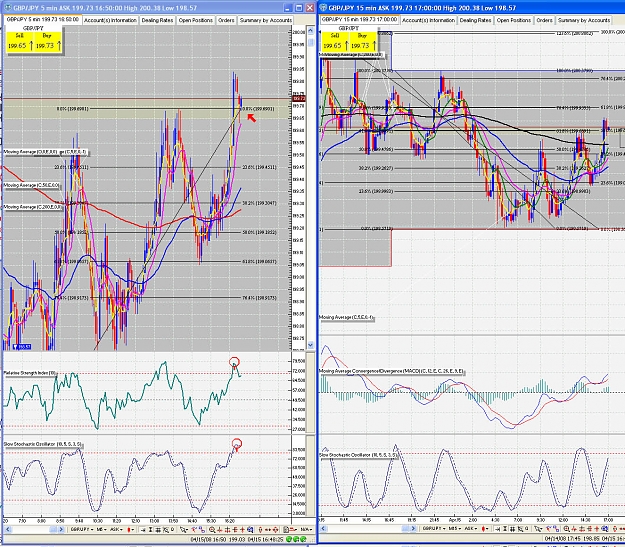Switch to Dealing Rates tab in the 15 min window
The image size is (625, 547).
click(475, 20)
